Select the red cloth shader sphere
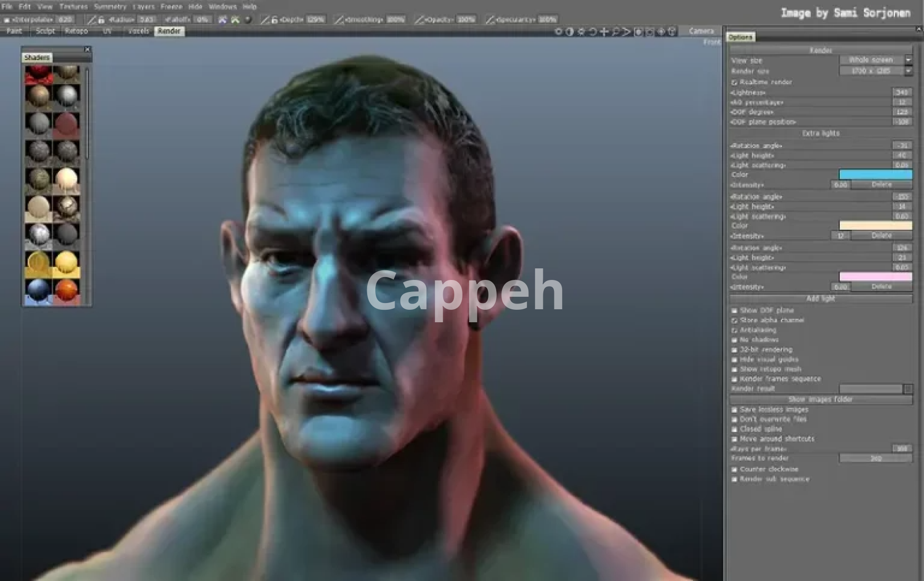Image resolution: width=924 pixels, height=581 pixels. coord(38,75)
